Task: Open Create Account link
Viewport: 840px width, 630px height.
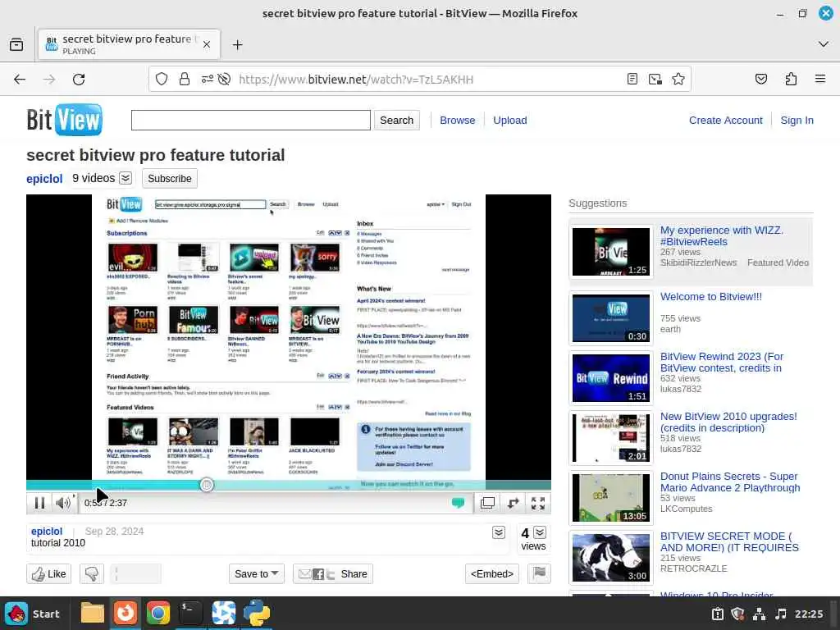Action: point(725,120)
